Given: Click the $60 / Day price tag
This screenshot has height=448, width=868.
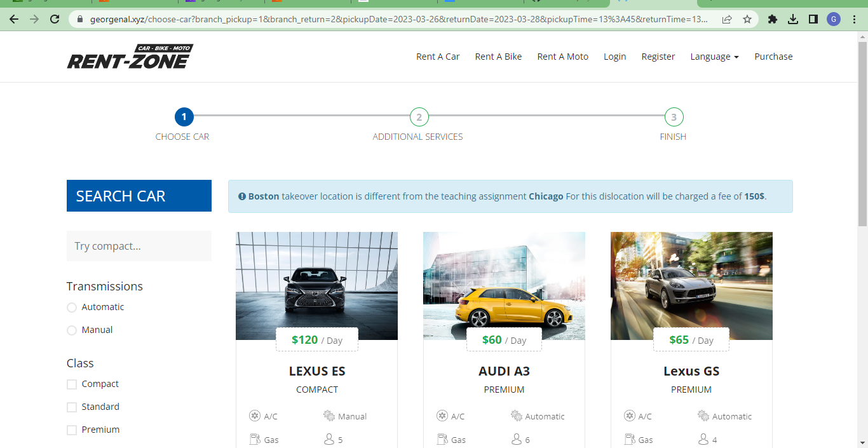Looking at the screenshot, I should [x=504, y=340].
